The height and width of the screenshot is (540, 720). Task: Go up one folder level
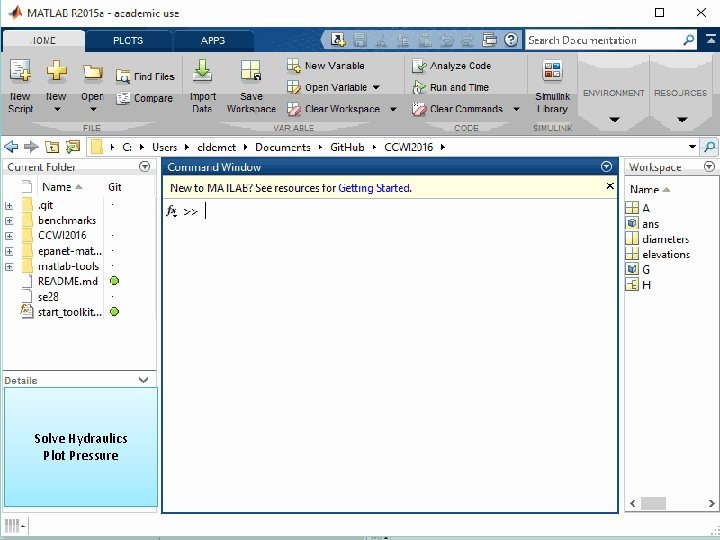[52, 147]
